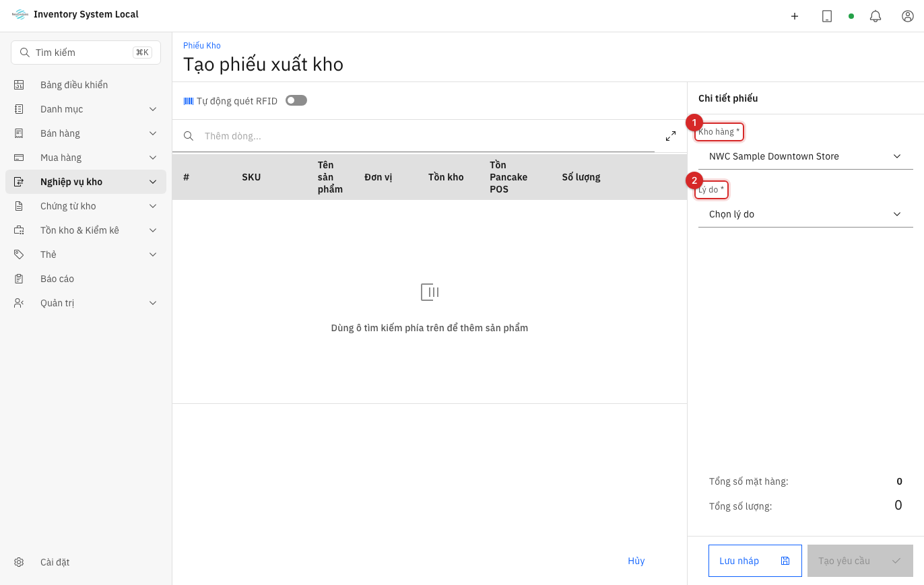
Task: Click the Thẻ tag icon
Action: pos(19,254)
